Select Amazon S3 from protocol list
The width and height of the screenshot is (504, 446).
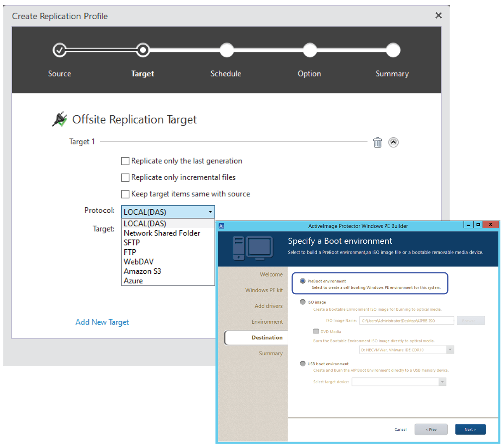142,271
